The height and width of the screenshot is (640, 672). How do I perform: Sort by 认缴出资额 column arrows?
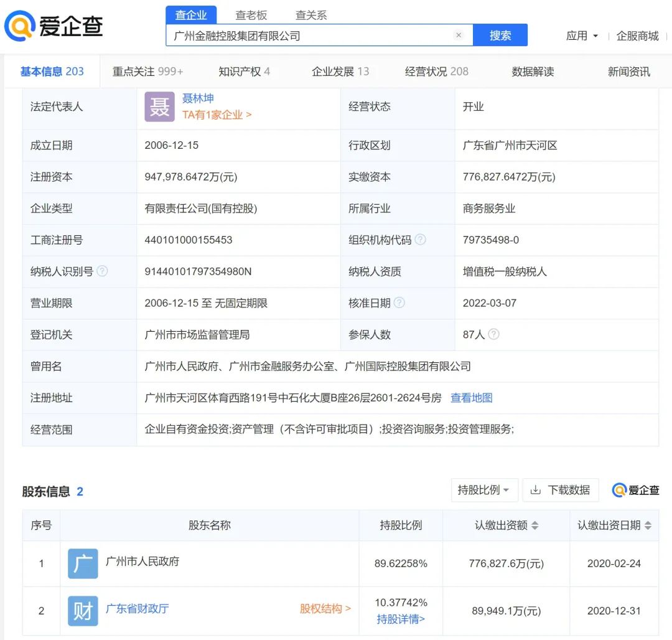(534, 525)
